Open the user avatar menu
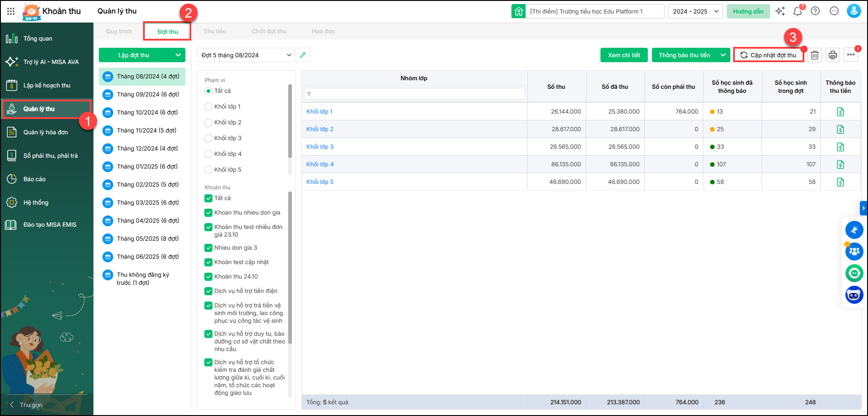Screen dimensions: 868x416 point(854,11)
